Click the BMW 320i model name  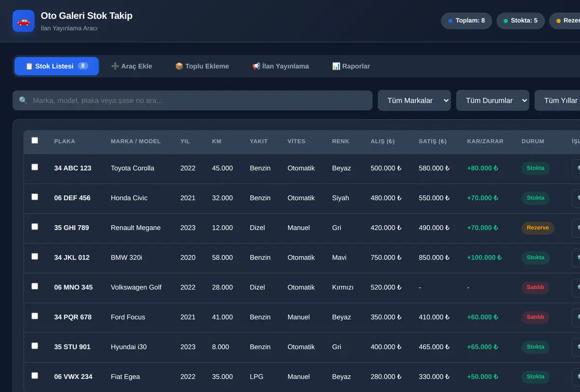pos(127,258)
